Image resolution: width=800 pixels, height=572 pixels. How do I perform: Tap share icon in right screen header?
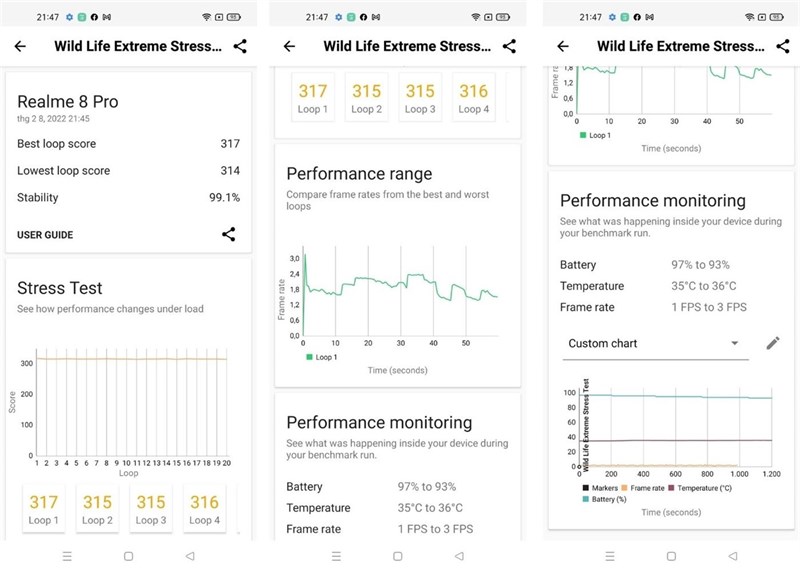[x=783, y=46]
